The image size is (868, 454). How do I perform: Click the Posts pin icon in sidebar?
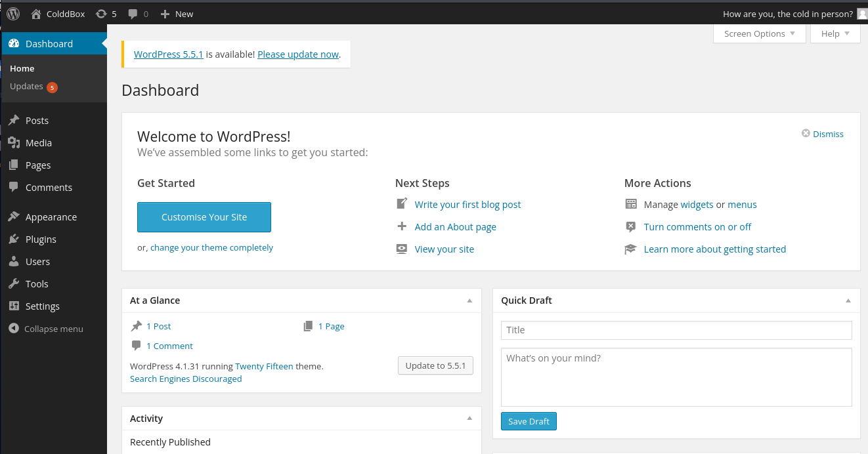point(13,120)
